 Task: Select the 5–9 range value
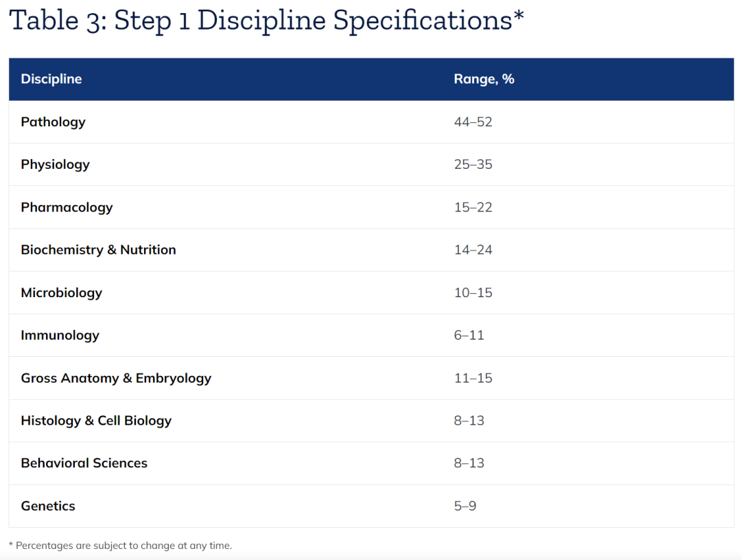(465, 506)
